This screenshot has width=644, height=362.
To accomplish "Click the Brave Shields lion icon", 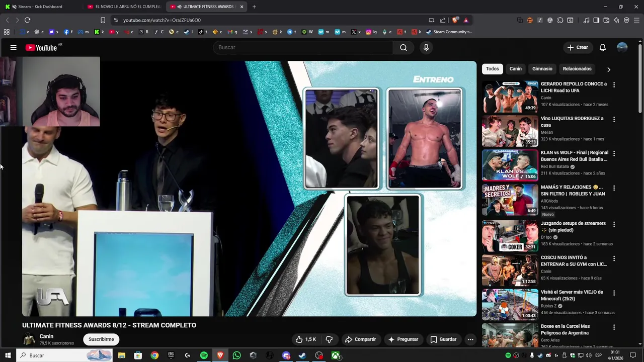I will tap(455, 20).
